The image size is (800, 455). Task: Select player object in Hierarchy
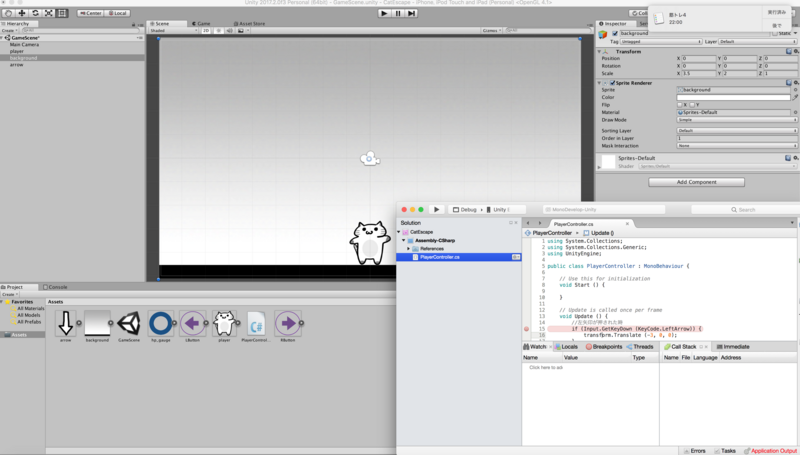[x=16, y=51]
